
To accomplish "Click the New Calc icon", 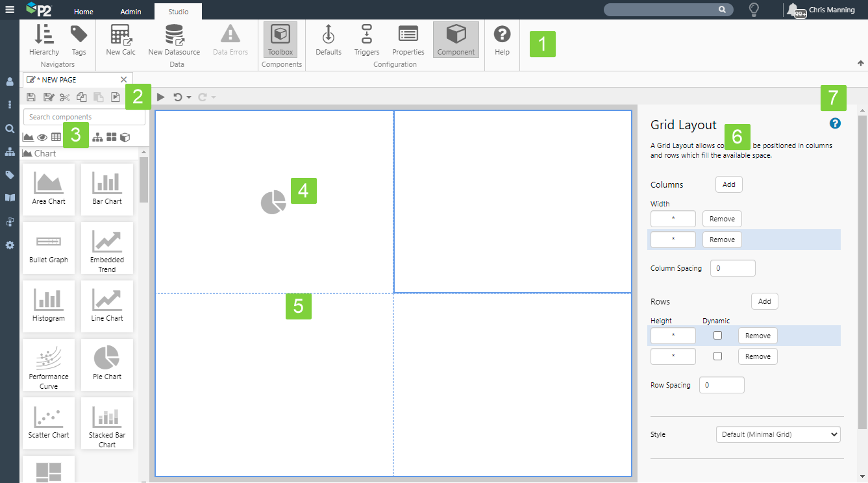I will (120, 40).
